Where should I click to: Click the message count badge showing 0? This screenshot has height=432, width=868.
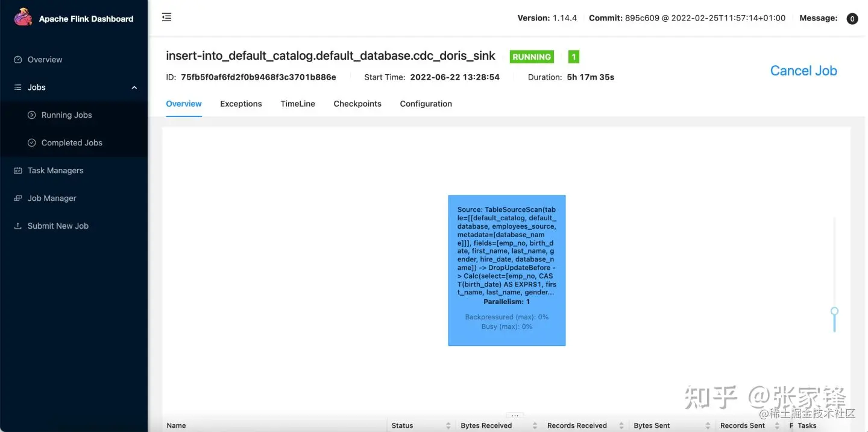pyautogui.click(x=852, y=19)
